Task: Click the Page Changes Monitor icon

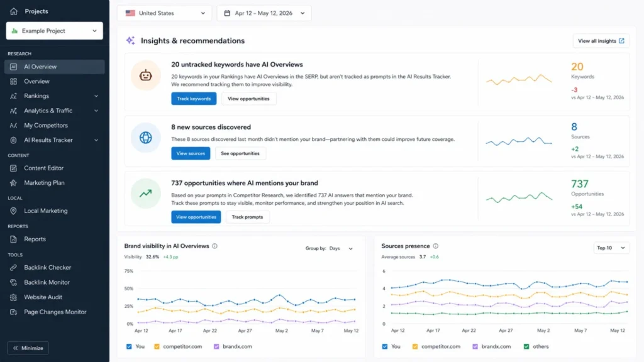Action: [14, 312]
